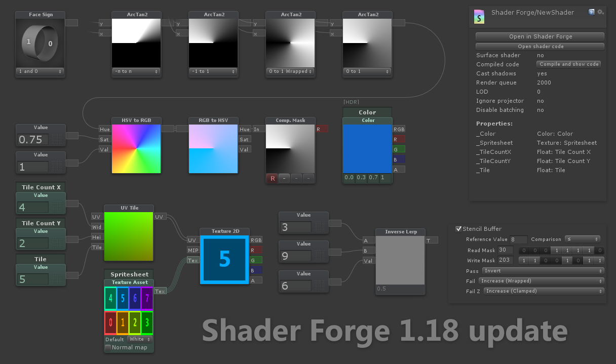The height and width of the screenshot is (364, 616).
Task: Click the Compile and show code button
Action: [569, 64]
